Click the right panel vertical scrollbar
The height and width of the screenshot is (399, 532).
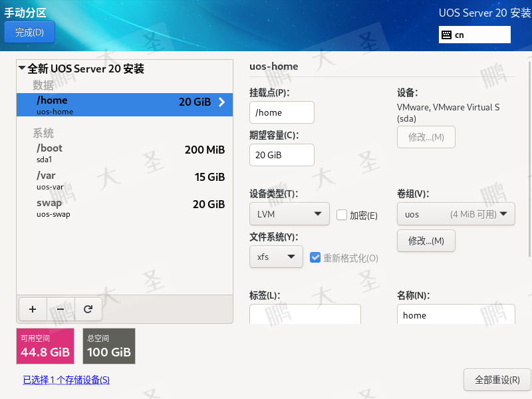tap(529, 160)
